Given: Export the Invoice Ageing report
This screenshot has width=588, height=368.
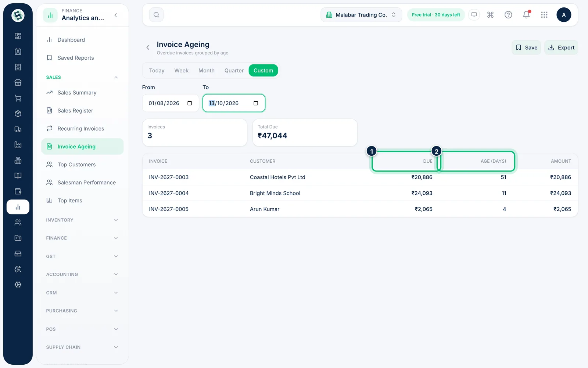Looking at the screenshot, I should coord(561,47).
